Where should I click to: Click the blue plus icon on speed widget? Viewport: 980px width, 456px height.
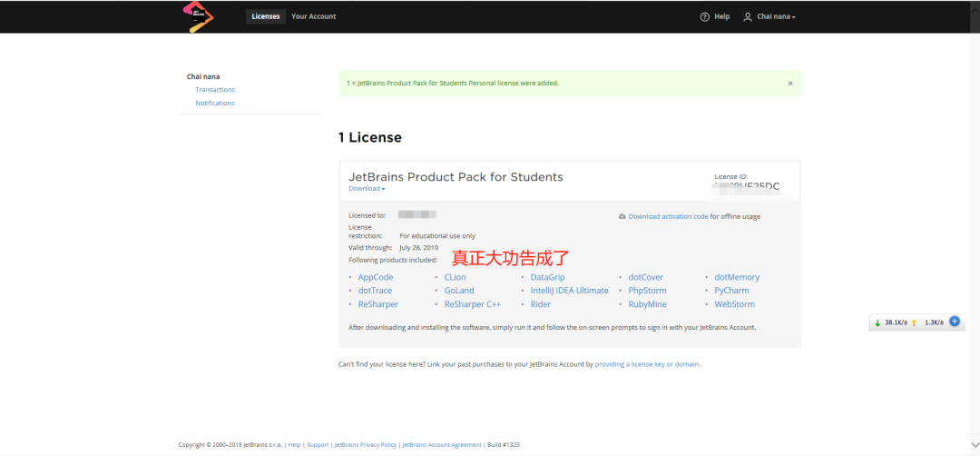coord(955,322)
